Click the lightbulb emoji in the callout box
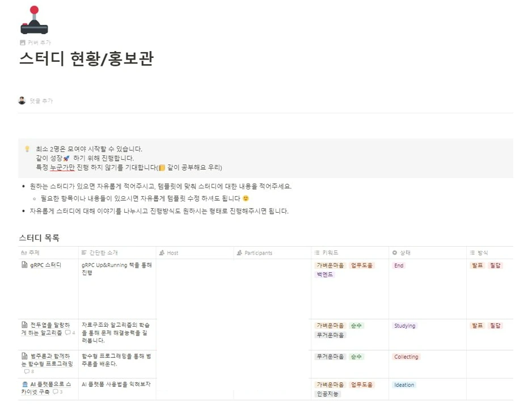 pyautogui.click(x=27, y=148)
